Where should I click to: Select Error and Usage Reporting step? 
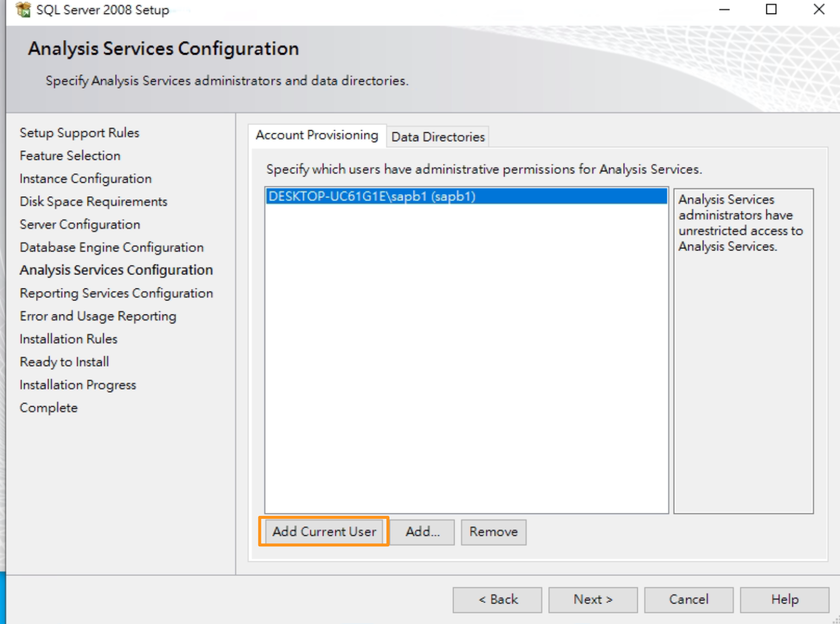97,316
